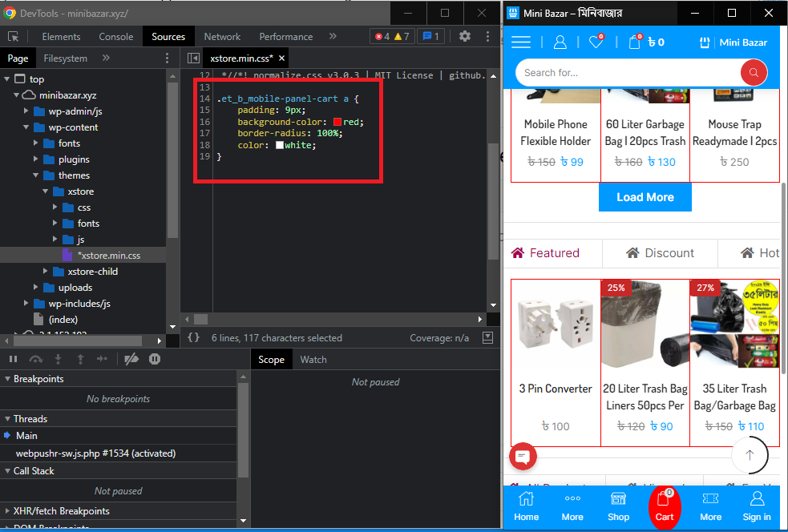This screenshot has width=788, height=532.
Task: Click the red chat bubble icon
Action: point(523,457)
